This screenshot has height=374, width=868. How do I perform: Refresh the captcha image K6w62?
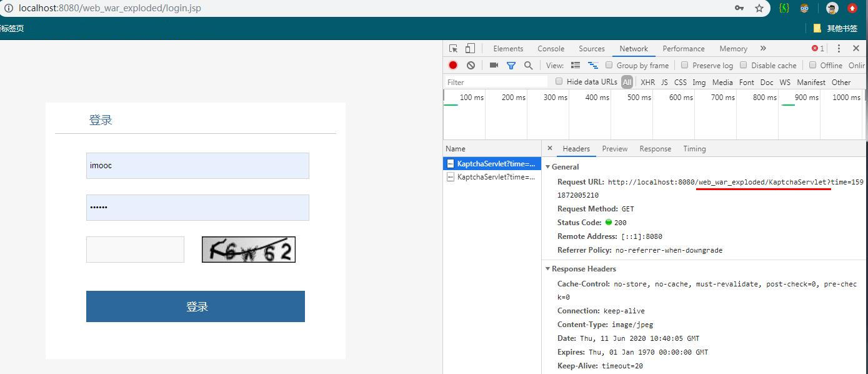click(249, 250)
